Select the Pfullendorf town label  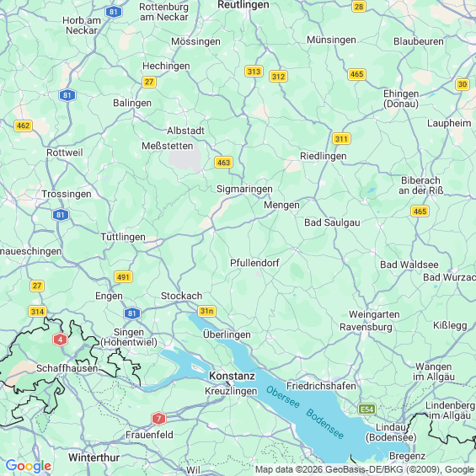[x=254, y=263]
